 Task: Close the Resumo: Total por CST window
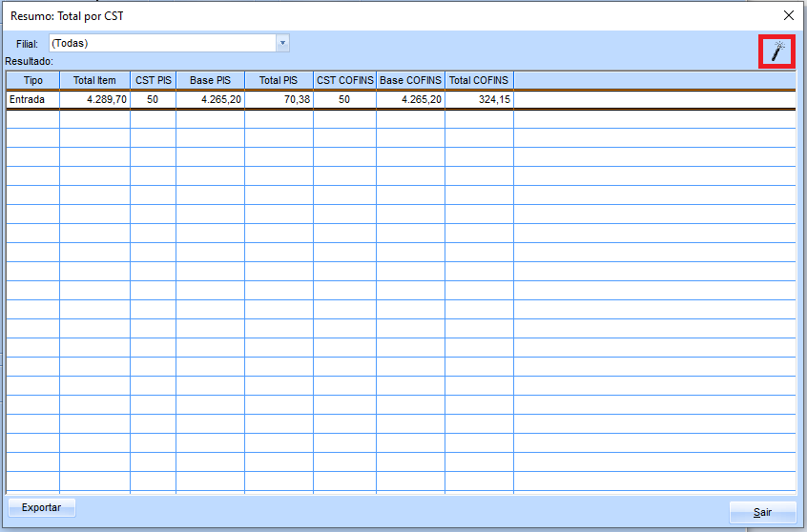pos(789,15)
